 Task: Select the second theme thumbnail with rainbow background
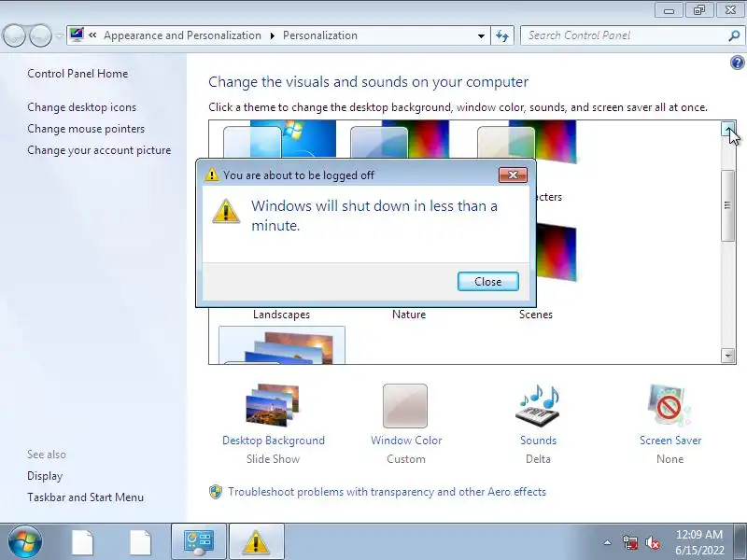pos(400,139)
